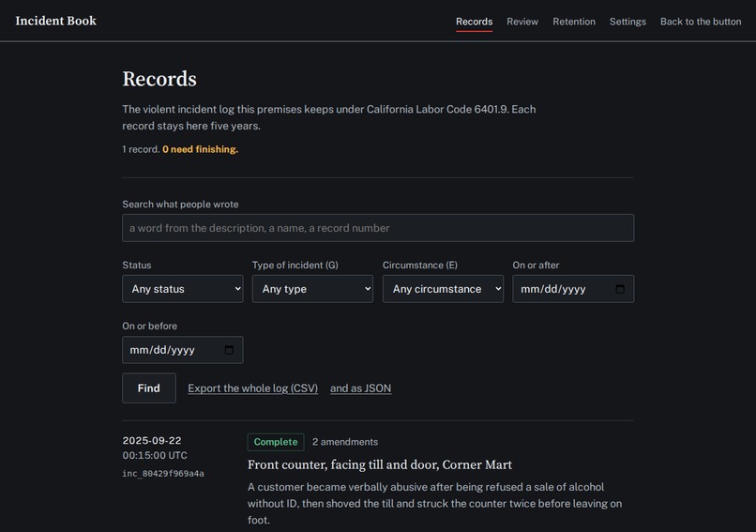This screenshot has height=532, width=756.
Task: Click the incident description about the abusive customer
Action: point(434,504)
